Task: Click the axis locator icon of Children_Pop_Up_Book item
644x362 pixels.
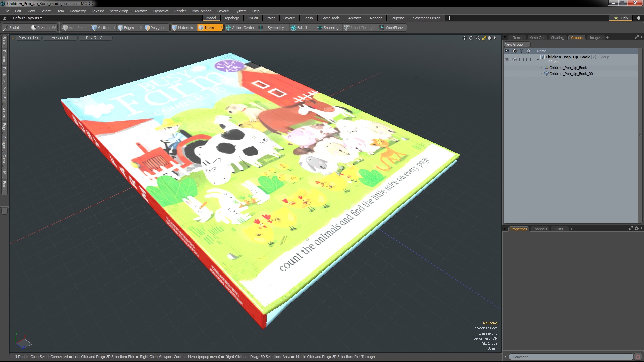Action: click(x=546, y=68)
